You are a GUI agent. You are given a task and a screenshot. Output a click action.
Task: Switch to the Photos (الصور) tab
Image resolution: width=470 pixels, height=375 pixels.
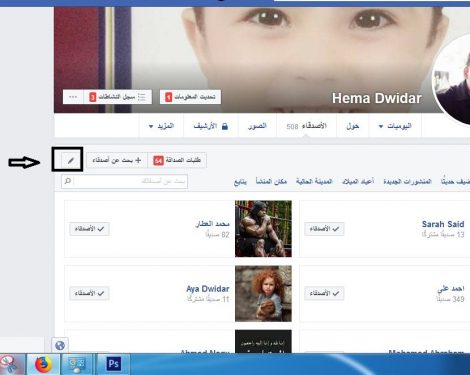pos(257,126)
